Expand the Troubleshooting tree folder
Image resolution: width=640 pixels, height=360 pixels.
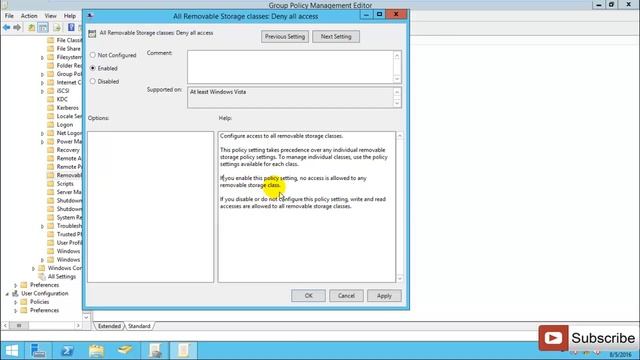point(42,226)
